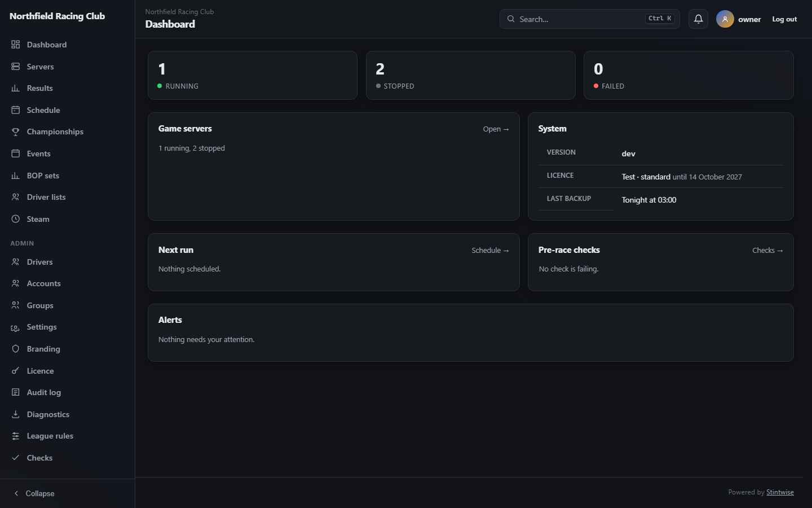Click the Servers icon in sidebar
The height and width of the screenshot is (508, 812).
[x=16, y=67]
